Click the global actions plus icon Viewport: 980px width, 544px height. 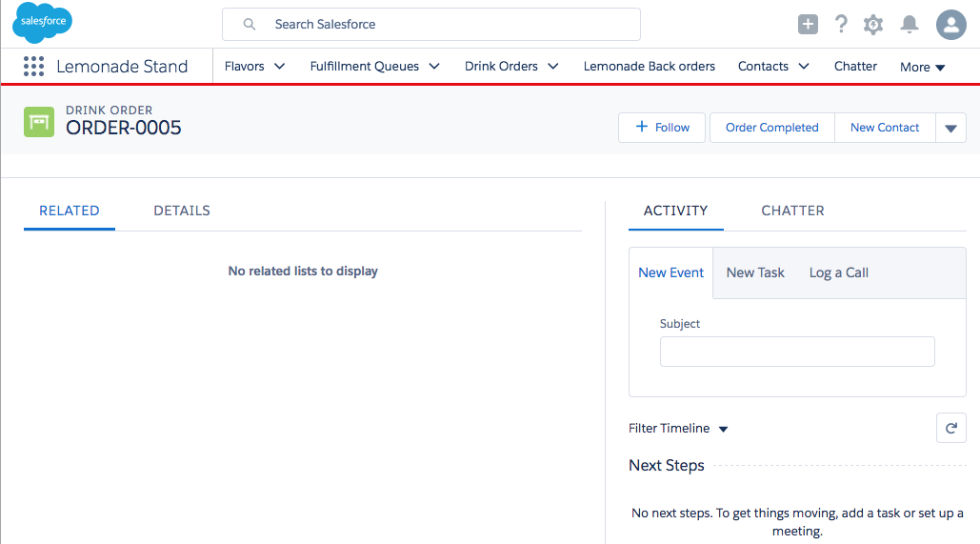[808, 25]
